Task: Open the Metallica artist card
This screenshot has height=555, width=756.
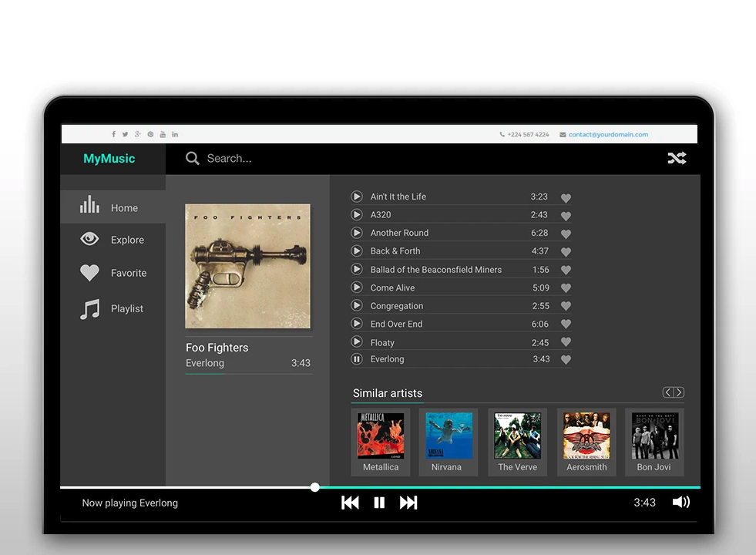Action: click(381, 442)
